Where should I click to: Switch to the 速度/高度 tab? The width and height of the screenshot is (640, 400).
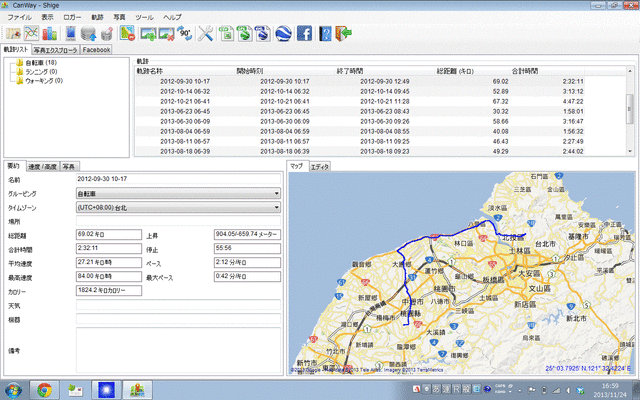point(42,166)
